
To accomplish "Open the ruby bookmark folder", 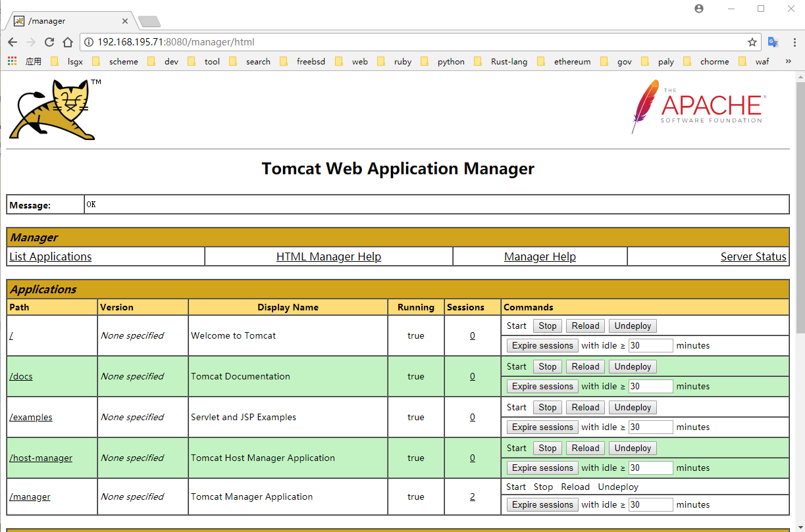I will pyautogui.click(x=395, y=61).
